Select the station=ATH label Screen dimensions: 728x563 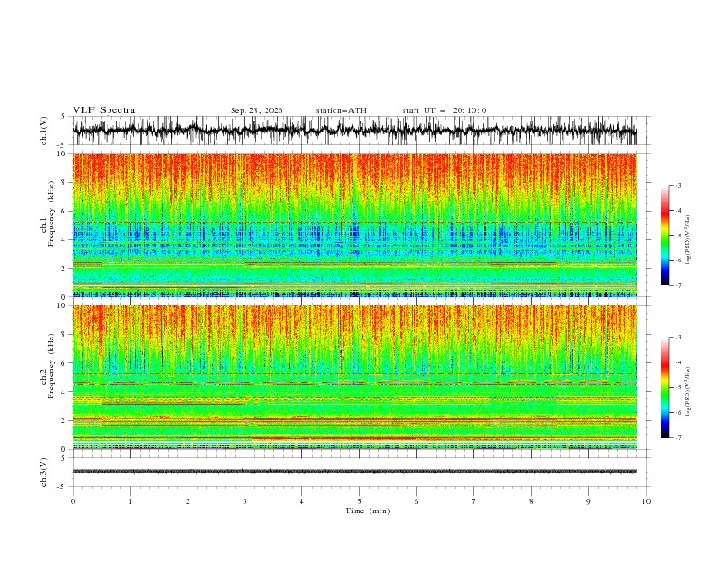coord(341,110)
